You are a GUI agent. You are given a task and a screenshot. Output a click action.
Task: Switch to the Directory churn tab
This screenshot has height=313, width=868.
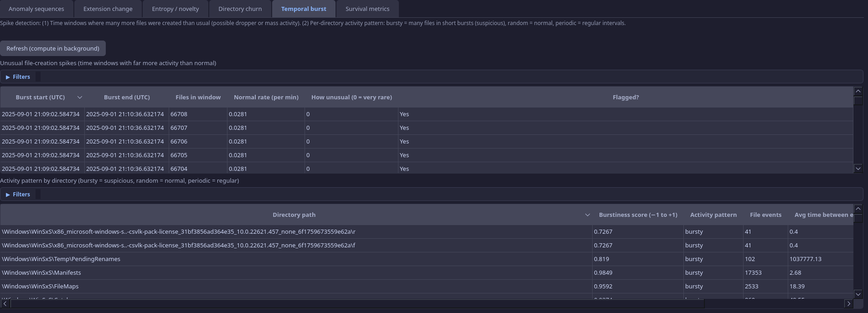tap(240, 9)
